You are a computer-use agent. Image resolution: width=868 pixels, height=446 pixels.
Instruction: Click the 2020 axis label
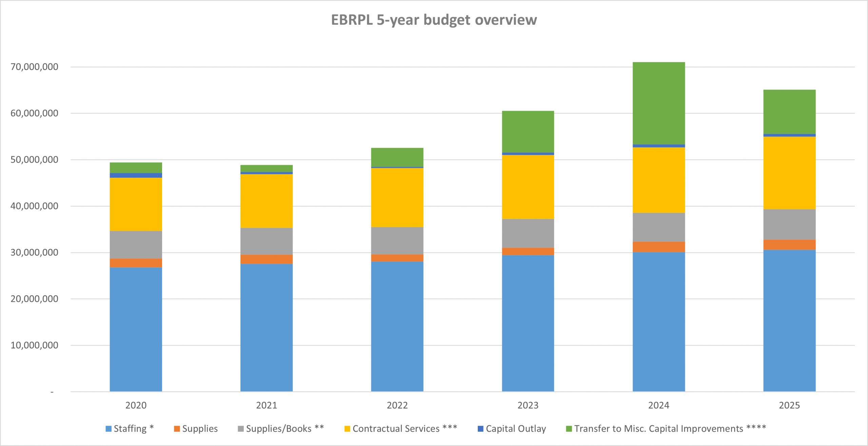click(x=136, y=405)
